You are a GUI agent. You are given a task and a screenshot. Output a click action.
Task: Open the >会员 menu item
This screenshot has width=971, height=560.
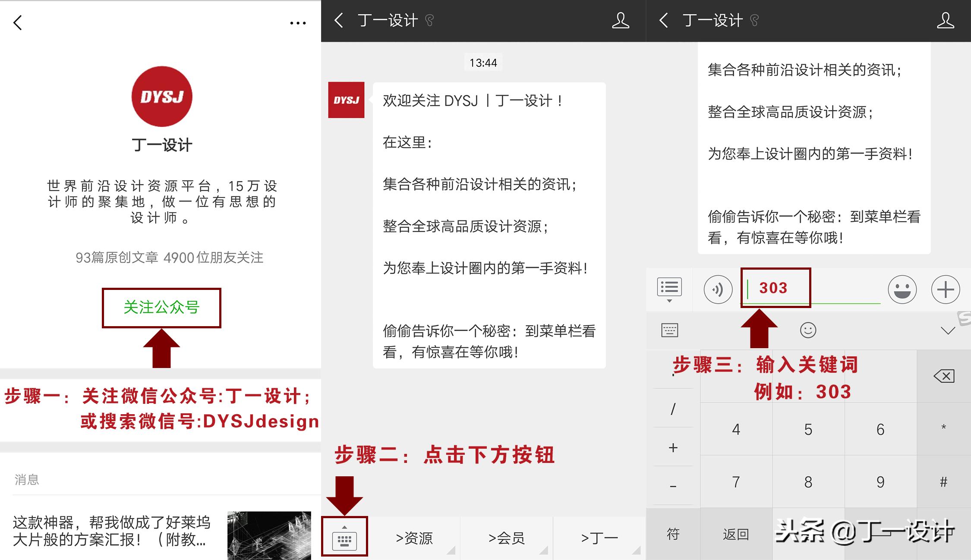click(x=507, y=537)
